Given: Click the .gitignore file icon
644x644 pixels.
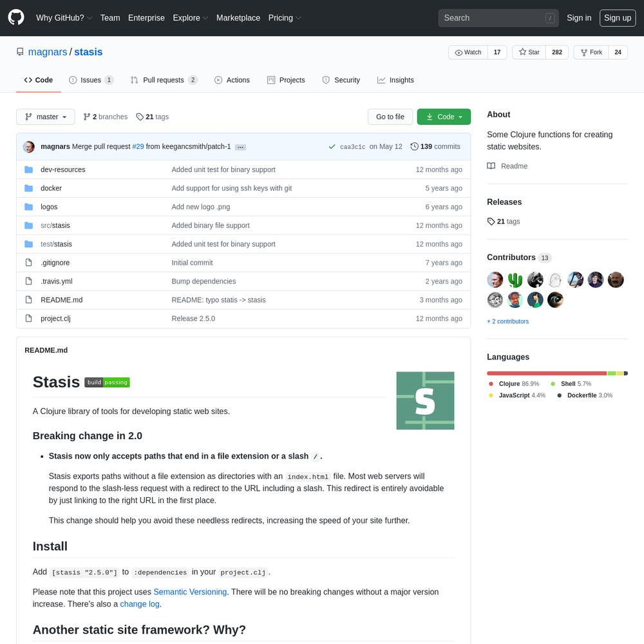Looking at the screenshot, I should [28, 263].
